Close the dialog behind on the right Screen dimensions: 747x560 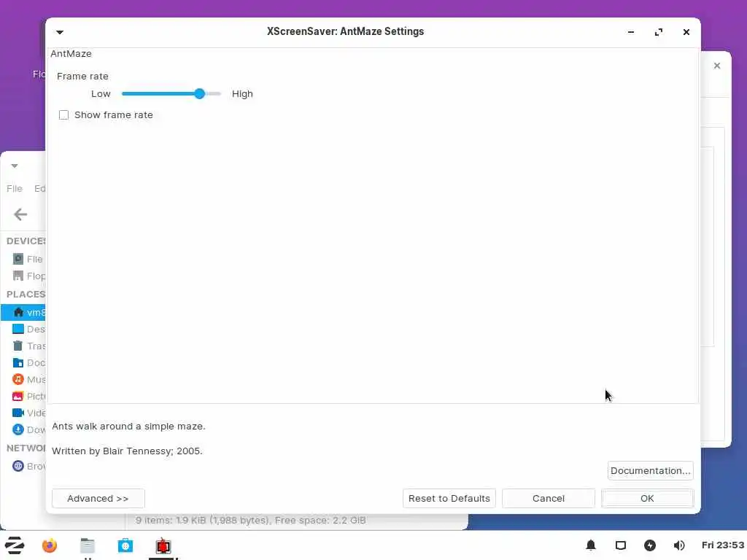click(717, 66)
